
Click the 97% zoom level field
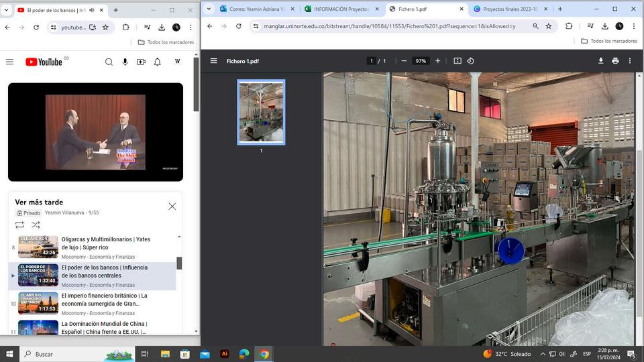pos(421,61)
